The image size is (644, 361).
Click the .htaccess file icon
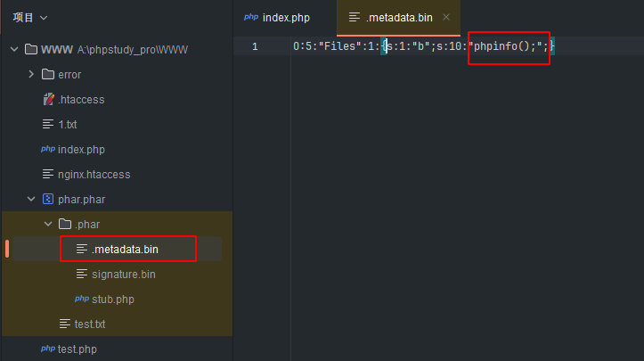49,99
